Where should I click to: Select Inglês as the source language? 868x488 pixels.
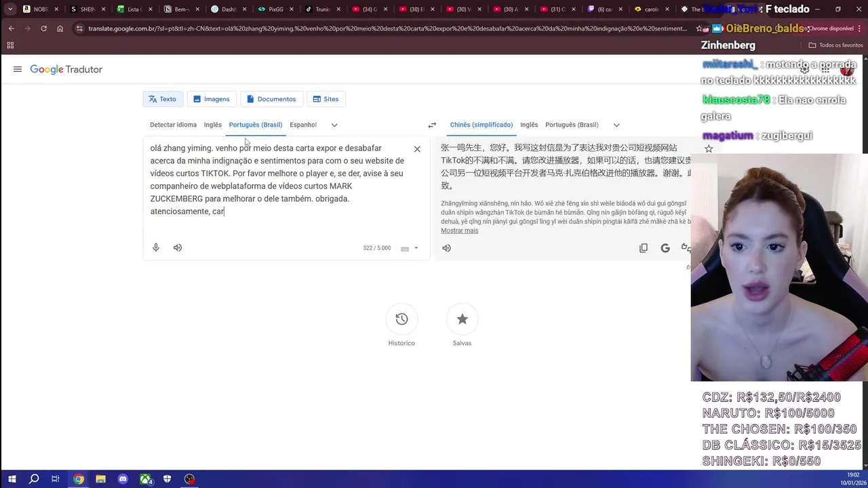213,125
